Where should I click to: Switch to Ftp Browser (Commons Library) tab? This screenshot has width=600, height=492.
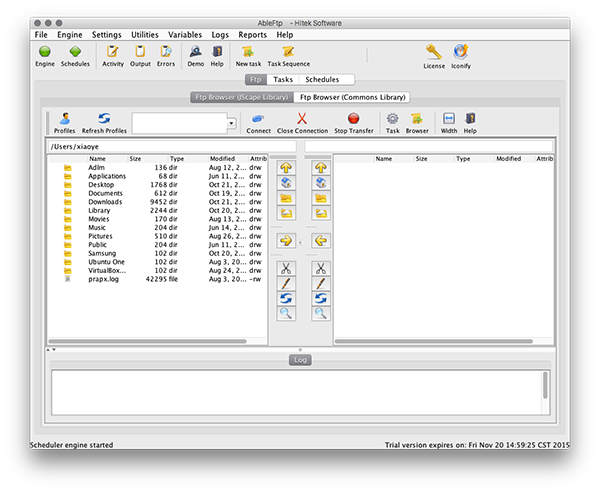tap(352, 97)
